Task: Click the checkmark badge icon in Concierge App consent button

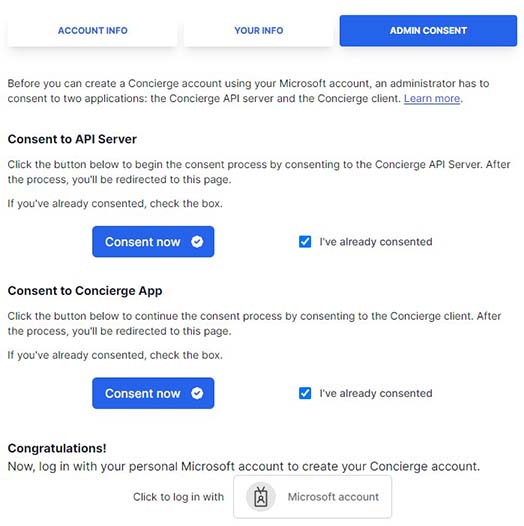Action: (197, 393)
